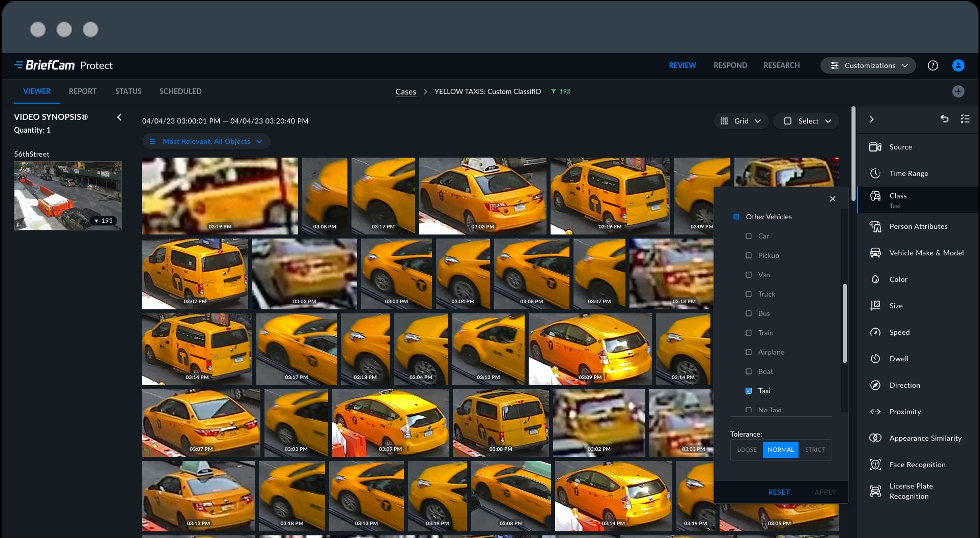Click the RESET button in Class panel
This screenshot has height=538, width=980.
pos(778,492)
